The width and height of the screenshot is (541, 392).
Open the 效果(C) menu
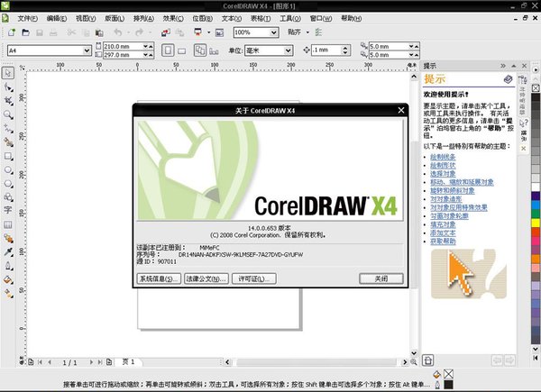point(173,18)
